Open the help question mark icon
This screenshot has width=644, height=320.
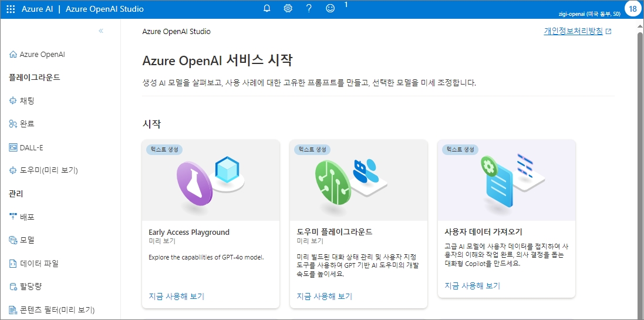click(309, 9)
